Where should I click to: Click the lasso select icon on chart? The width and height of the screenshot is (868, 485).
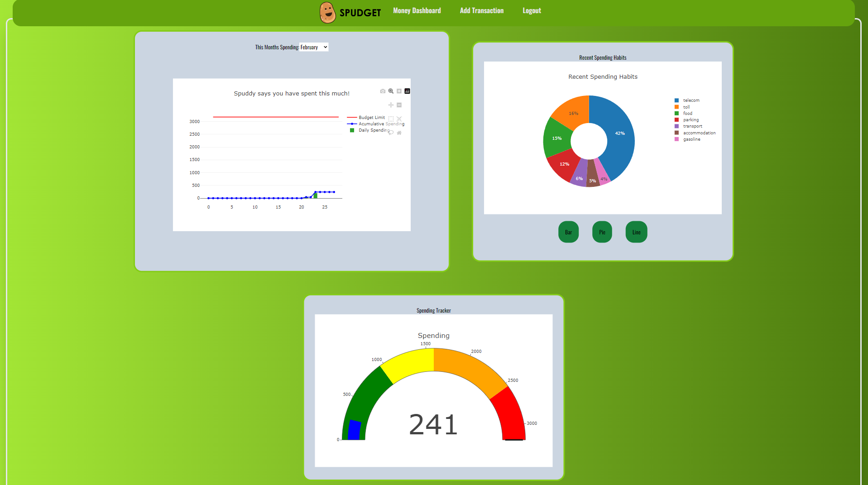click(391, 133)
